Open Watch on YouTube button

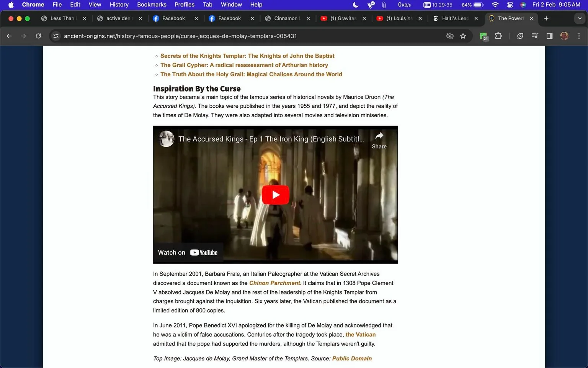pos(188,253)
